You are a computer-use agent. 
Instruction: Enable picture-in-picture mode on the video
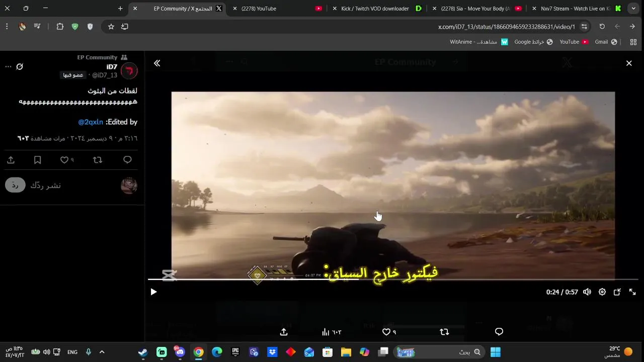click(x=617, y=292)
